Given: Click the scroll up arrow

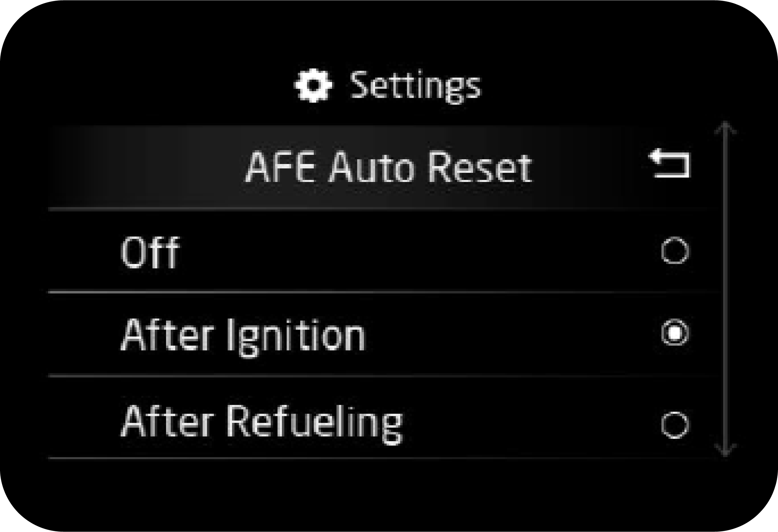Looking at the screenshot, I should tap(725, 129).
